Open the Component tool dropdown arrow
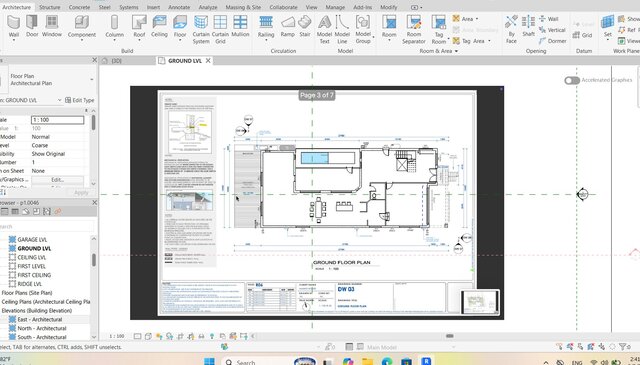 pos(82,40)
